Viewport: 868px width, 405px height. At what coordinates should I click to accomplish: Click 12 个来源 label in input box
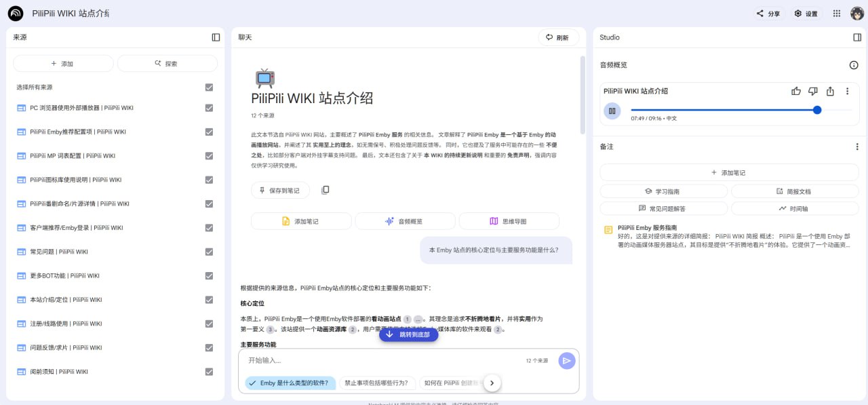pyautogui.click(x=537, y=361)
